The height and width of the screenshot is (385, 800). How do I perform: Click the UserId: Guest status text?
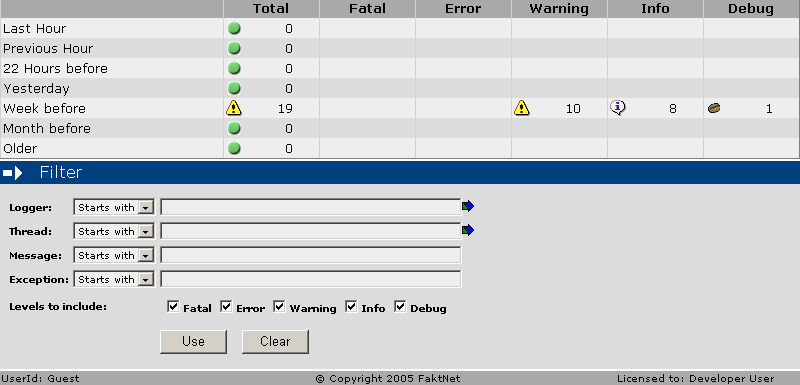[40, 378]
